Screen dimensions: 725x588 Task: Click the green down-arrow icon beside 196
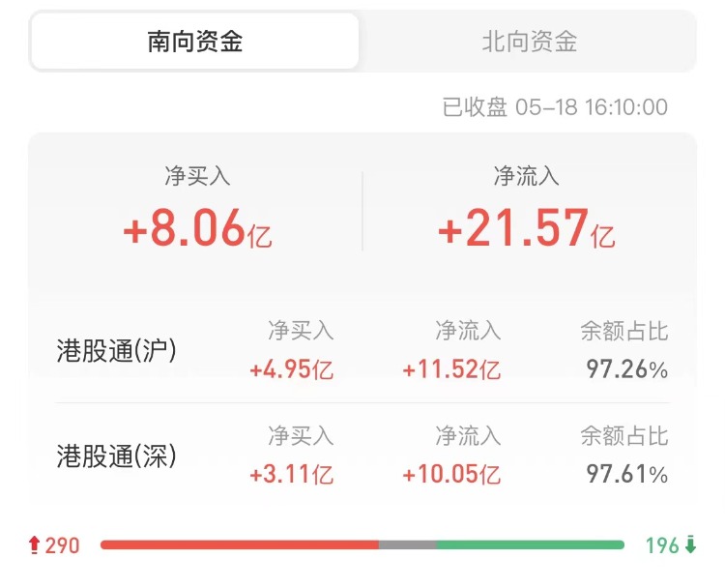pyautogui.click(x=690, y=545)
